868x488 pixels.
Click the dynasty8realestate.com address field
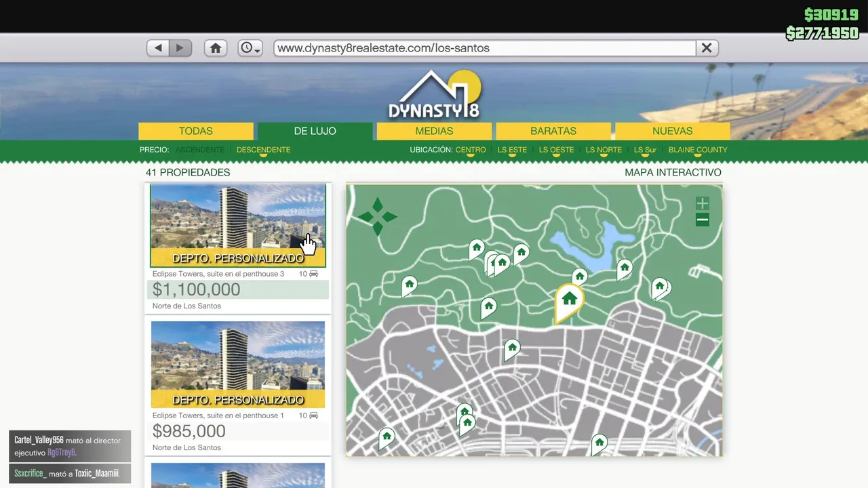coord(485,48)
